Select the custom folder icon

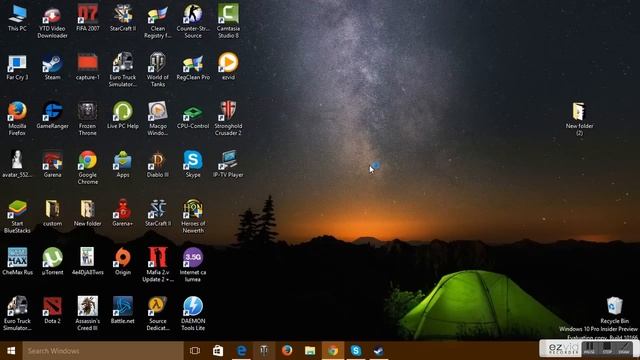point(52,213)
